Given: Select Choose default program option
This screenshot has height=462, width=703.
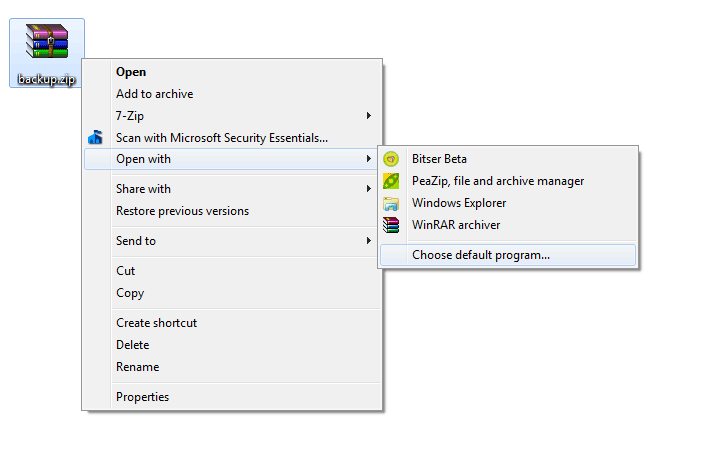Looking at the screenshot, I should coord(480,255).
